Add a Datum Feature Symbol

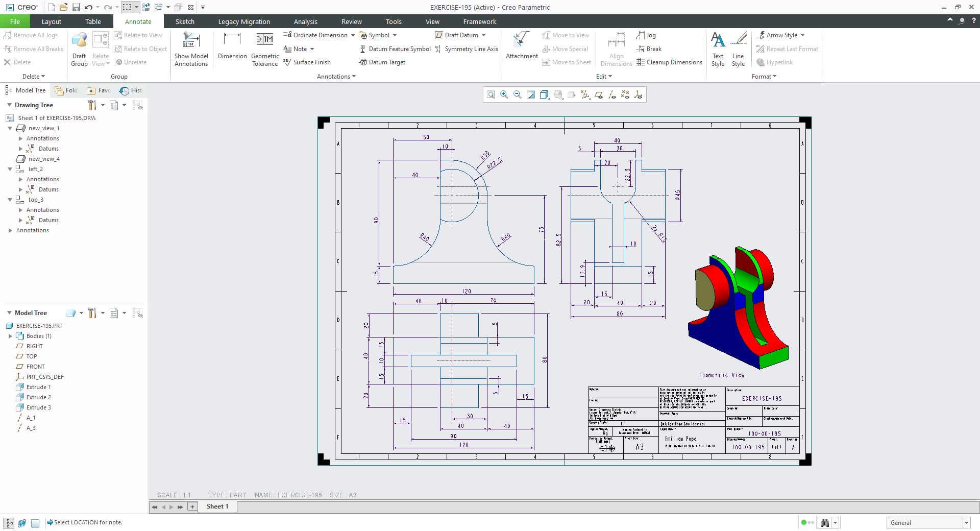point(395,49)
